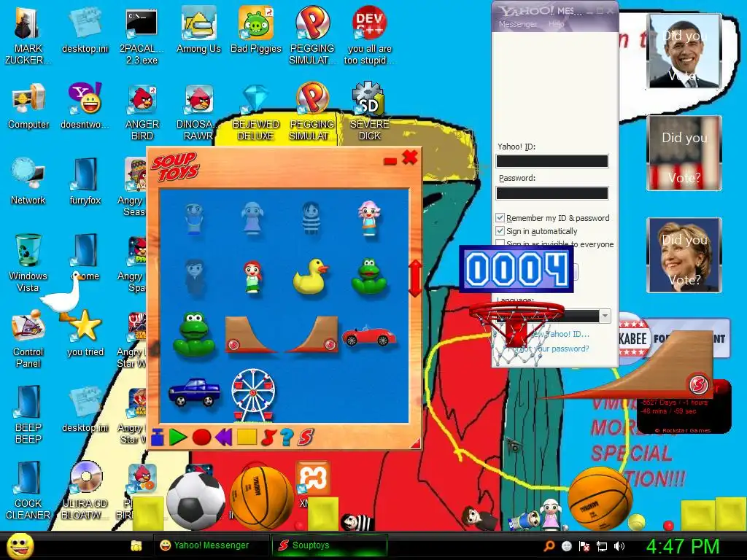Select the red sports car toy
The image size is (747, 560).
(x=368, y=335)
